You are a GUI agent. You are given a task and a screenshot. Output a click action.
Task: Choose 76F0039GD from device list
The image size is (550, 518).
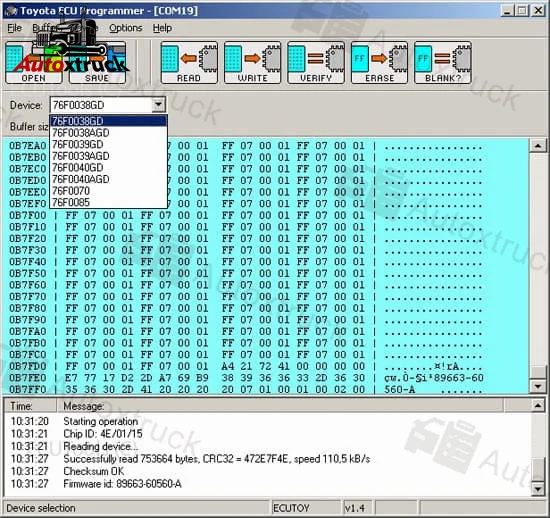108,144
